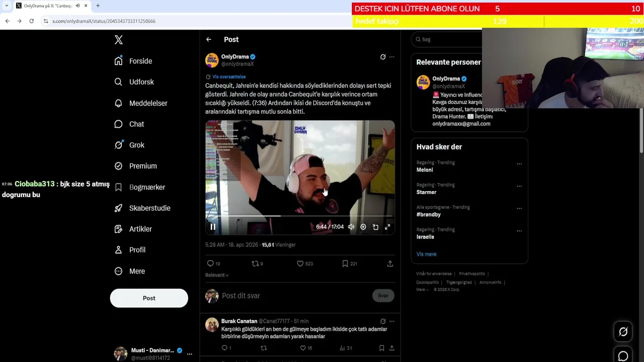Viewport: 644px width, 362px height.
Task: Repost the OnlyDrama post
Action: point(257,263)
